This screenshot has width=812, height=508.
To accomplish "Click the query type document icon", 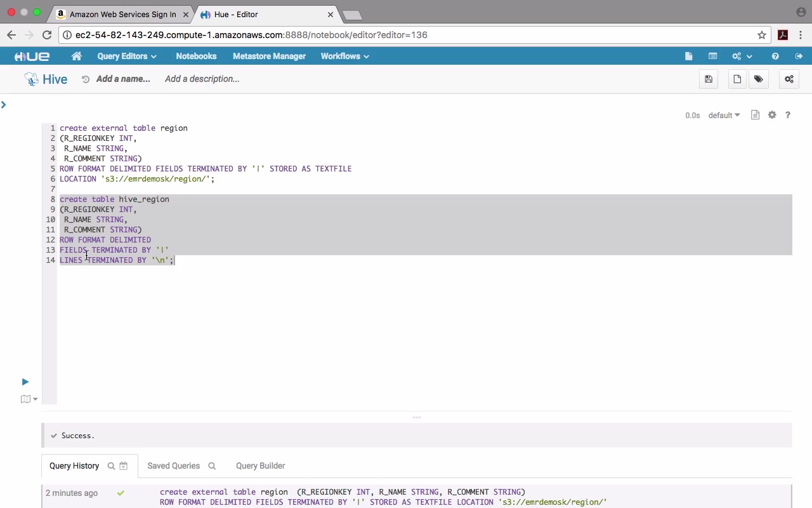I will (755, 115).
